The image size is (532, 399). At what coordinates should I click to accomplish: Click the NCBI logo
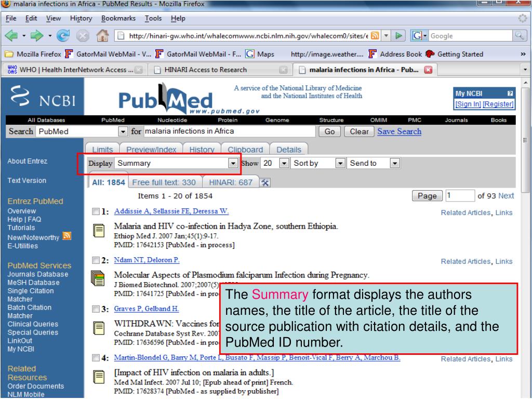(x=43, y=97)
